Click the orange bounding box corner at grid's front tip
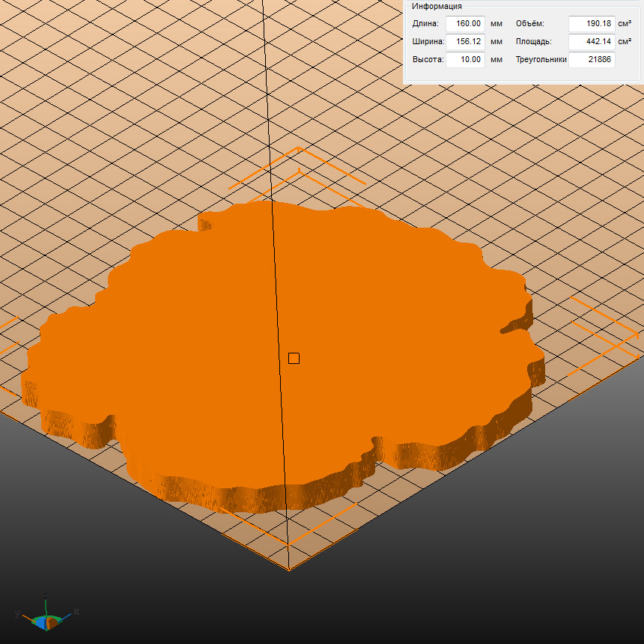644x644 pixels. click(289, 568)
